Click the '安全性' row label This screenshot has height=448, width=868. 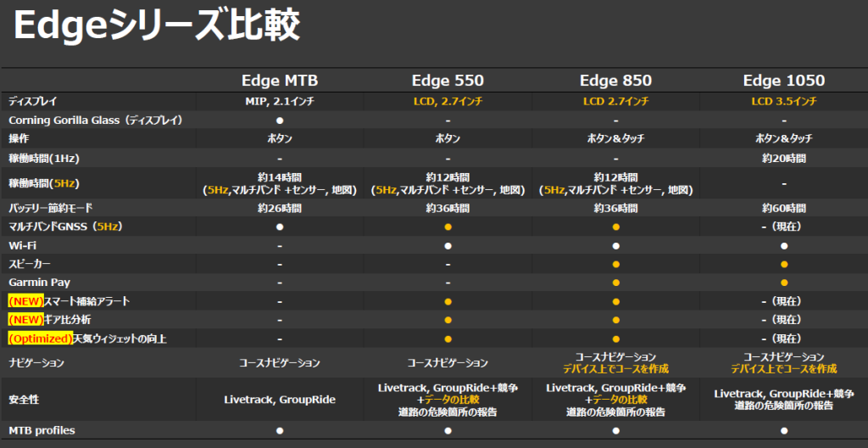click(24, 399)
